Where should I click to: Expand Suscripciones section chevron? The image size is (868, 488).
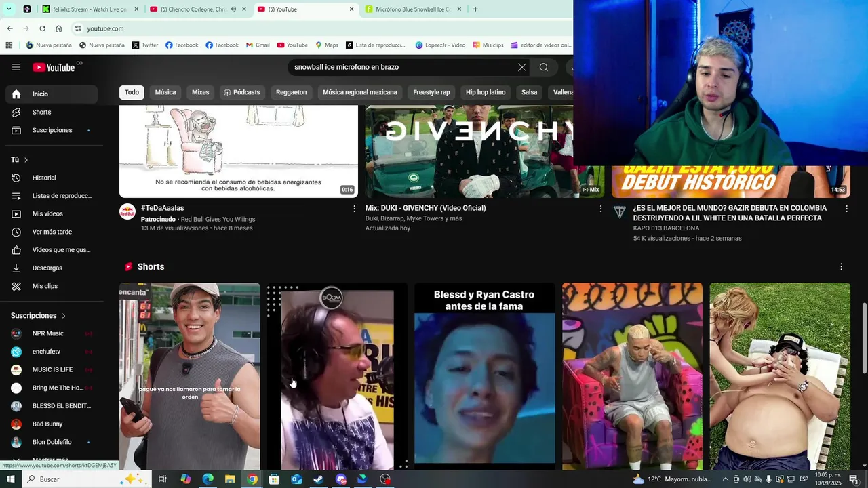point(64,316)
